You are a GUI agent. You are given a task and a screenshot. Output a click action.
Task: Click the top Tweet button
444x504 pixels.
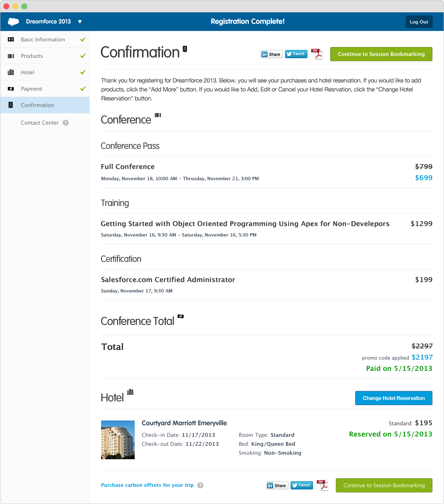coord(296,54)
